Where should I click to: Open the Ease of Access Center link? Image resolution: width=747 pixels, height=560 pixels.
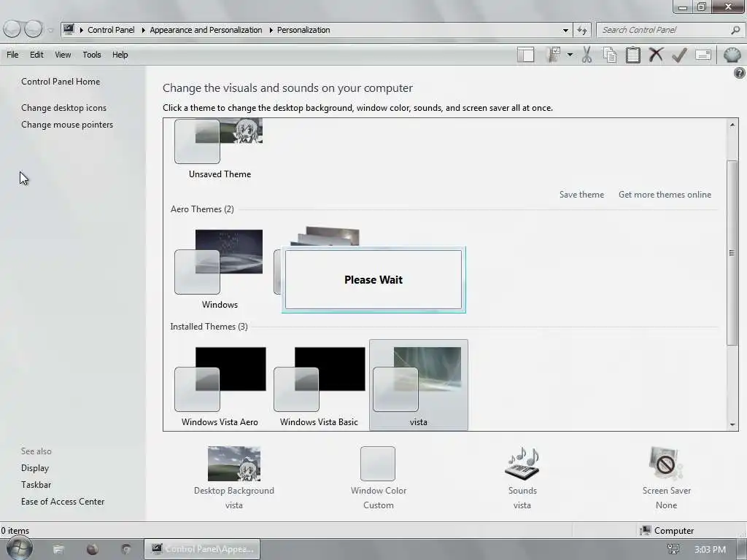pyautogui.click(x=63, y=502)
